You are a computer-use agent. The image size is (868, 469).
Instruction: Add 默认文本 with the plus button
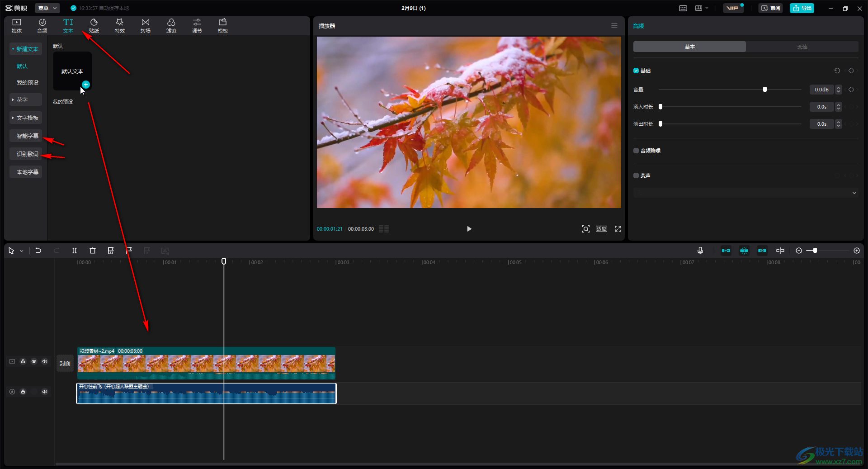[x=86, y=85]
